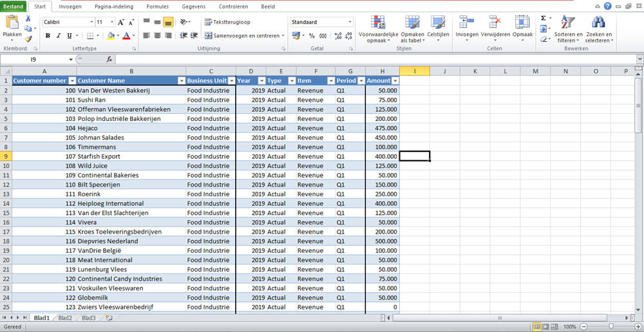644x332 pixels.
Task: Click the insert new worksheet icon
Action: tap(109, 318)
